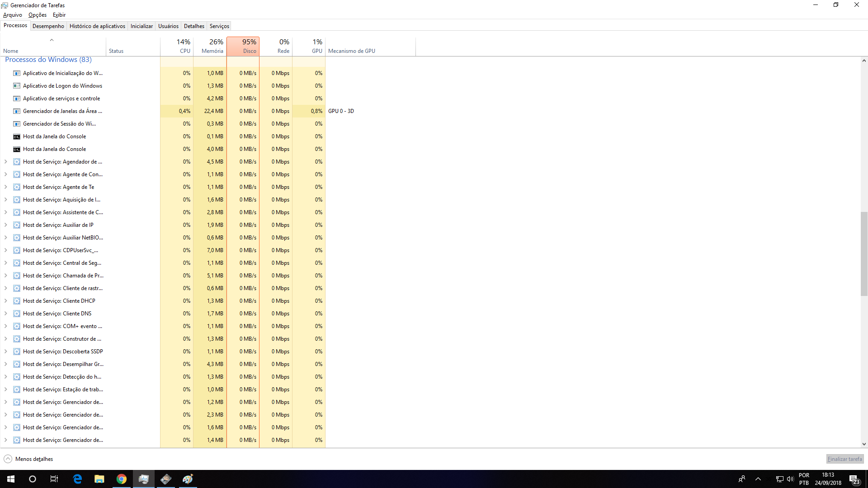Expand Host de Serviço: Agente de Te row
The width and height of the screenshot is (868, 488).
click(5, 187)
